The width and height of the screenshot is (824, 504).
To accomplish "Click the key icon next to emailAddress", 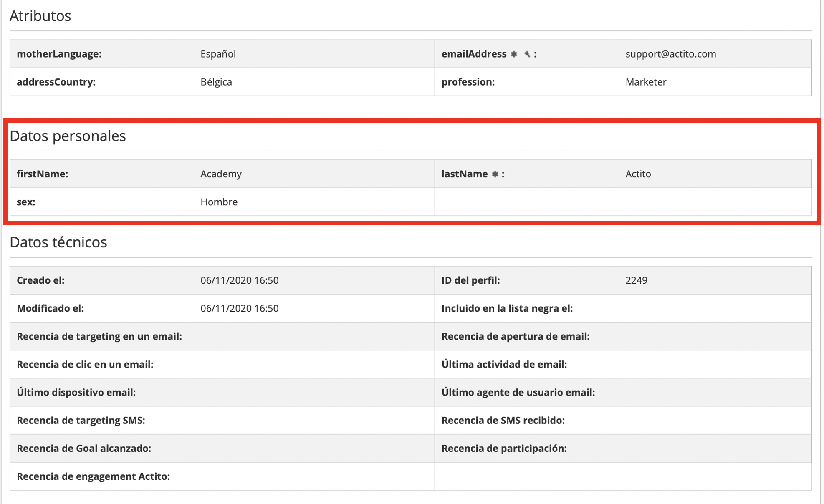I will click(x=527, y=54).
